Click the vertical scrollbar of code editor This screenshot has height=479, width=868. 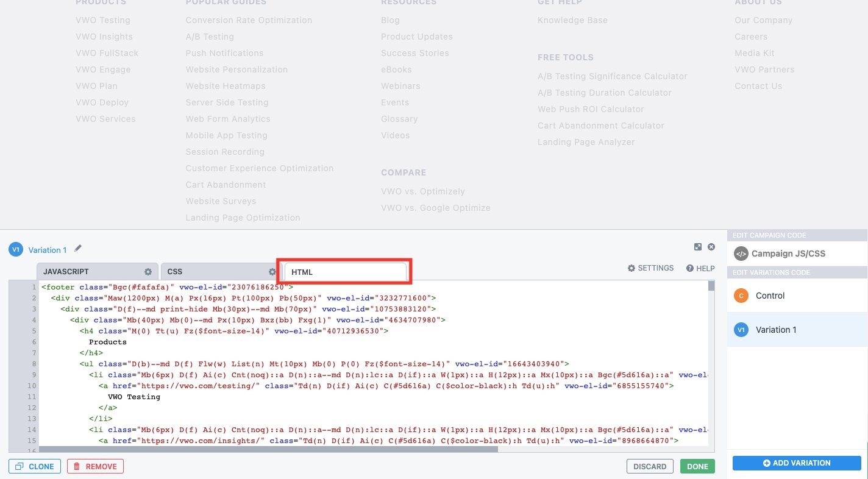click(711, 286)
